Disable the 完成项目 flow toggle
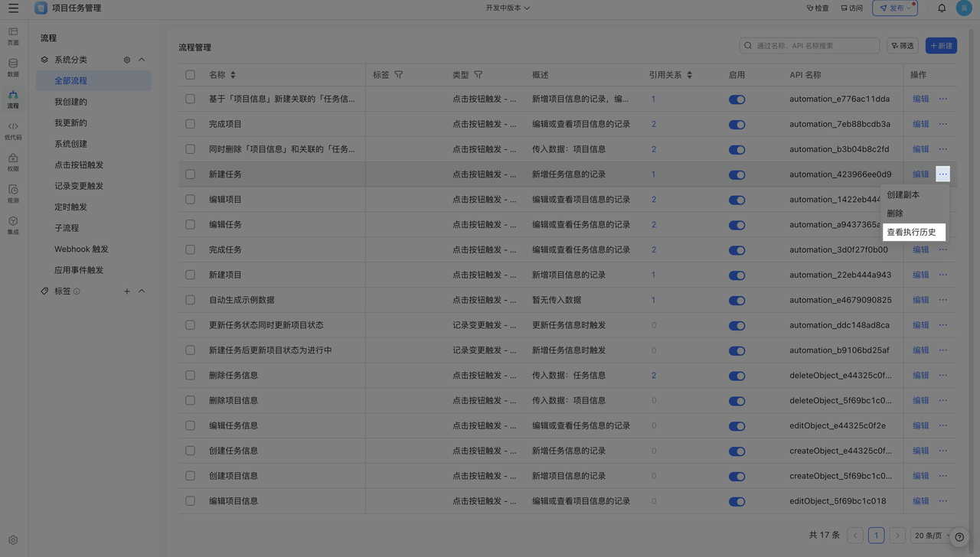Viewport: 980px width, 557px height. click(737, 125)
